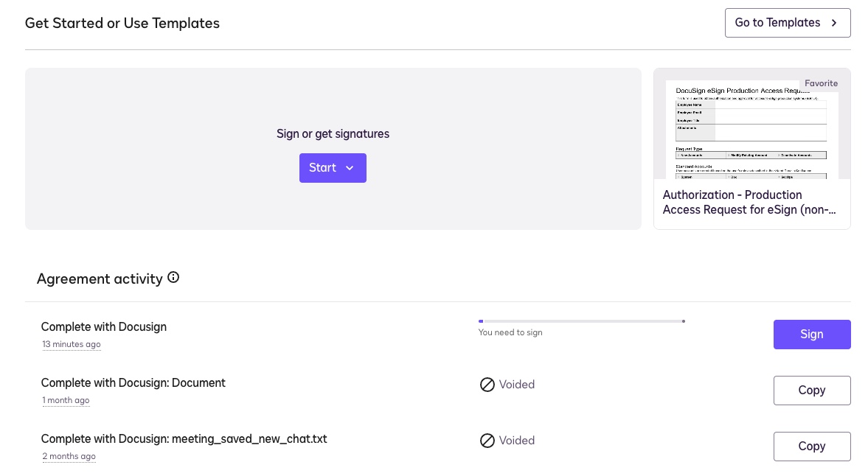Image resolution: width=868 pixels, height=476 pixels.
Task: Click the 13 minutes ago timestamp
Action: coord(72,344)
